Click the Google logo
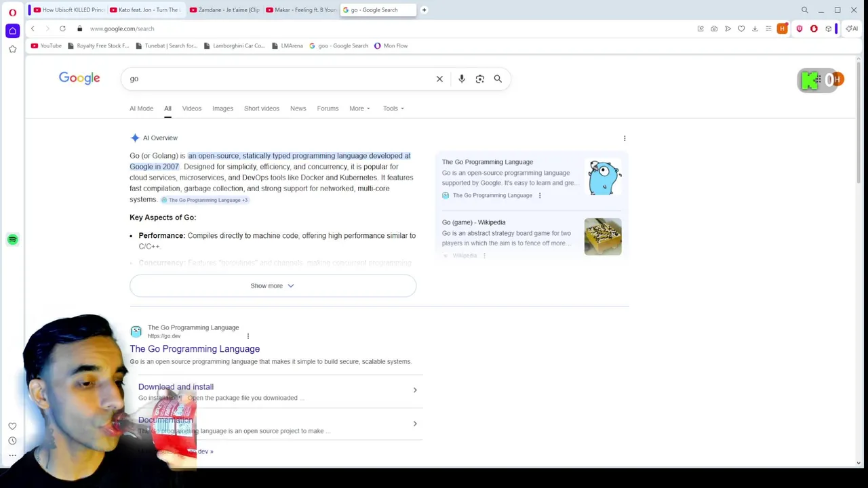868x488 pixels. coord(79,78)
